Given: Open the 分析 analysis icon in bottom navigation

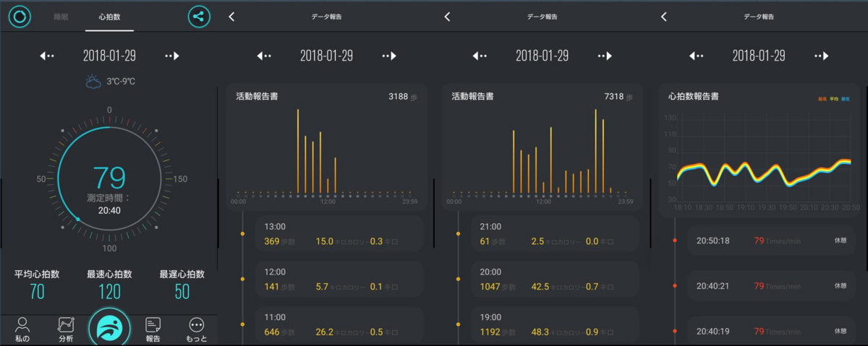Looking at the screenshot, I should tap(66, 329).
